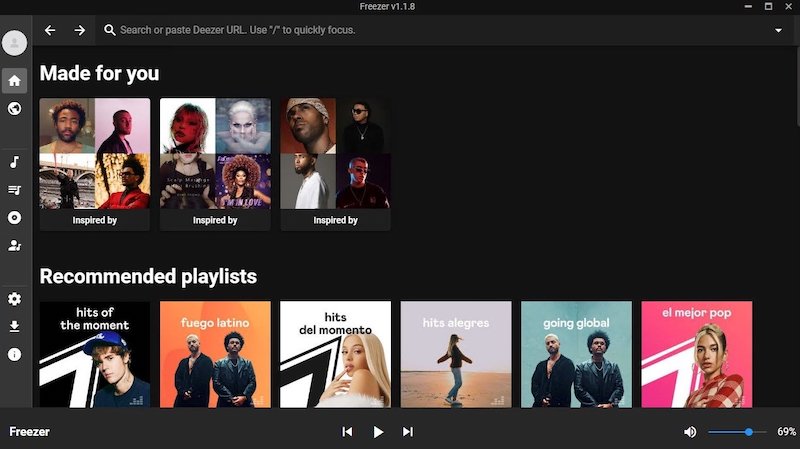Open Albums library via disc icon
Image resolution: width=800 pixels, height=449 pixels.
click(x=14, y=217)
